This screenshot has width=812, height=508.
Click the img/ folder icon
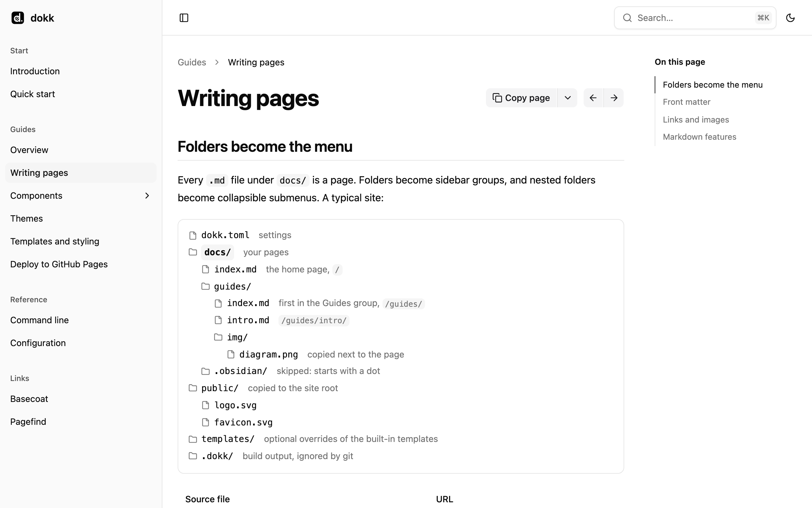pyautogui.click(x=218, y=337)
